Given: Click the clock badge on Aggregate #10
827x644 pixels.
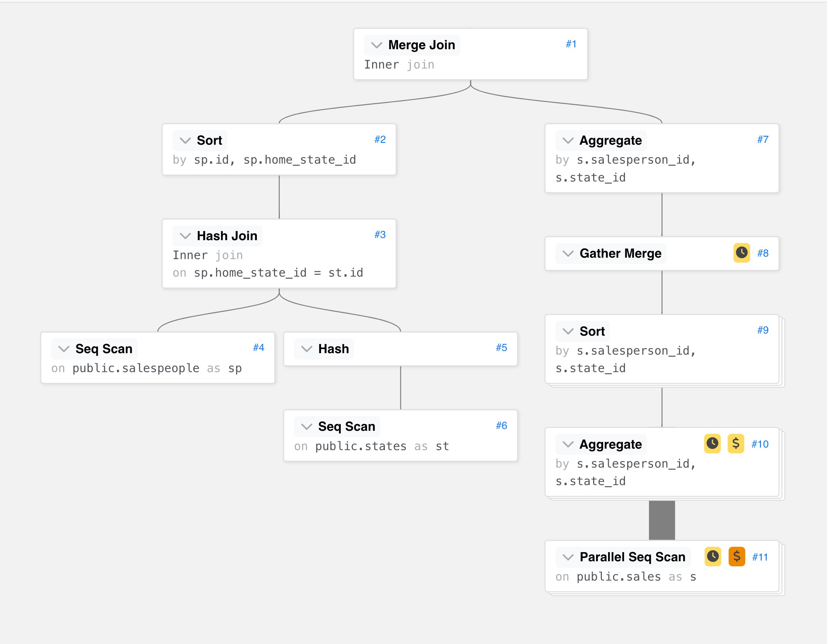Looking at the screenshot, I should (712, 444).
